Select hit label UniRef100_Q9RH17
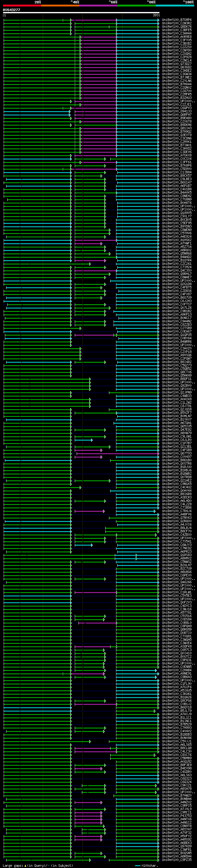 click(x=177, y=274)
